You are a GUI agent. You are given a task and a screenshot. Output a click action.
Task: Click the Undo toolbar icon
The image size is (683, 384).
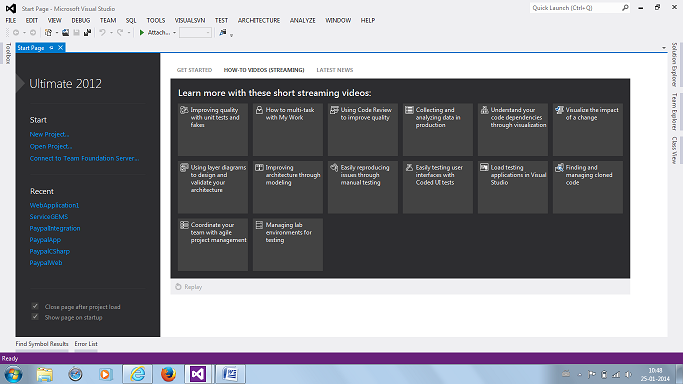click(x=102, y=33)
